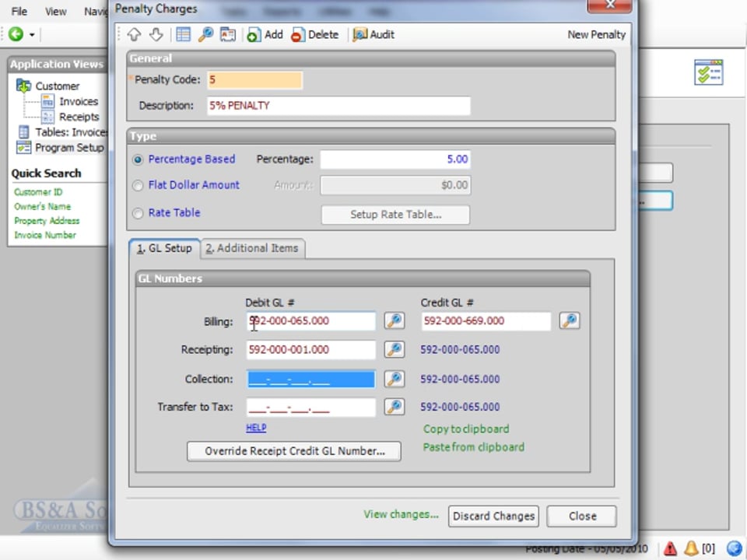
Task: Click the notification bell in status bar
Action: (x=691, y=548)
